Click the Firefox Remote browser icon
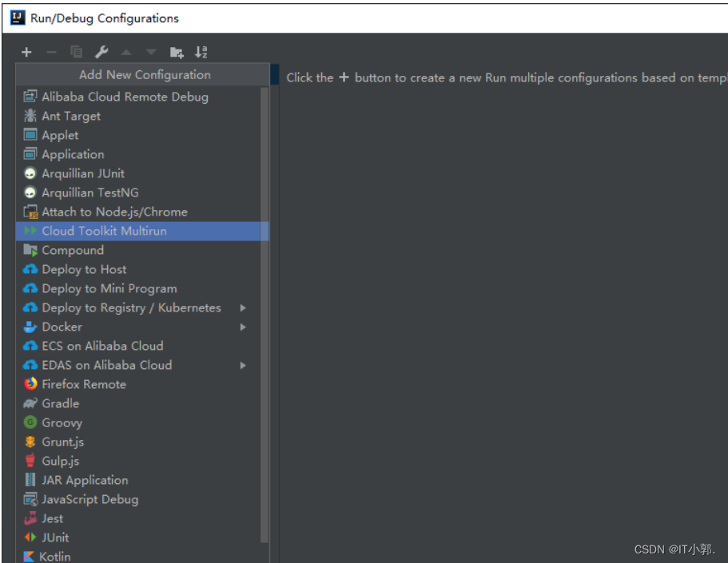728x563 pixels. [30, 384]
